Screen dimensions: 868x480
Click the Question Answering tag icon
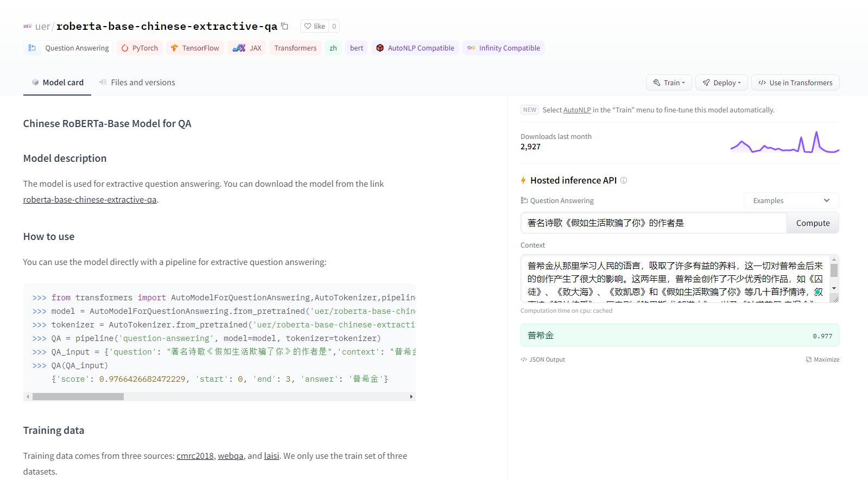[32, 48]
